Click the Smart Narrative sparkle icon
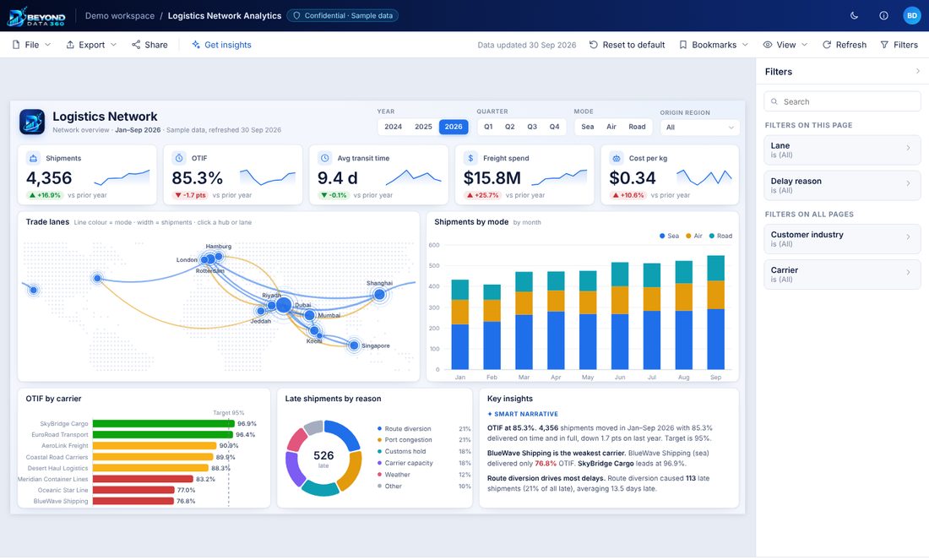The height and width of the screenshot is (560, 929). (490, 414)
